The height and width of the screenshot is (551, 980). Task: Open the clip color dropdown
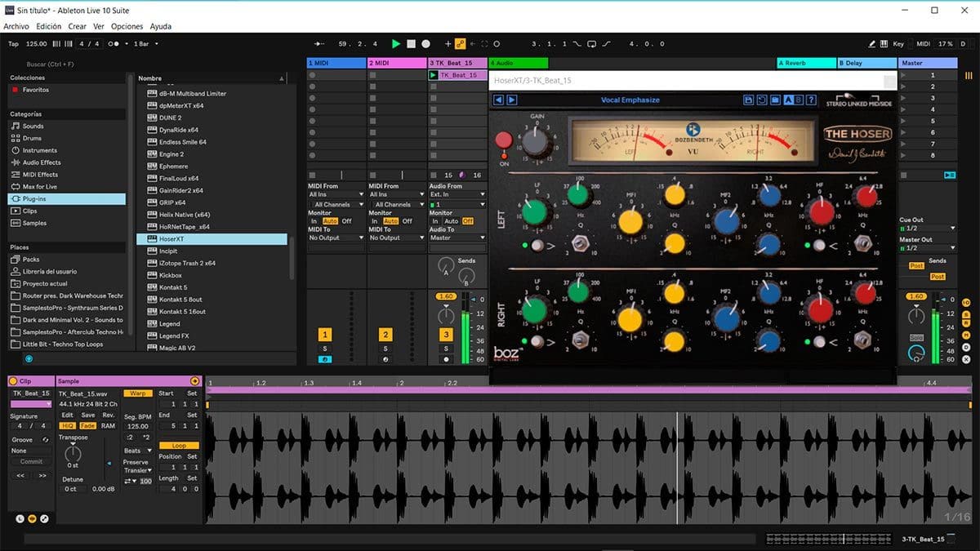tap(32, 403)
